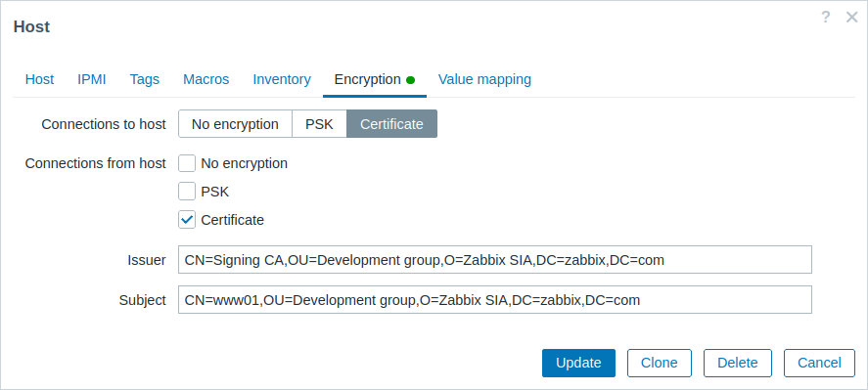Image resolution: width=868 pixels, height=390 pixels.
Task: Click into the Subject input field
Action: tap(495, 300)
